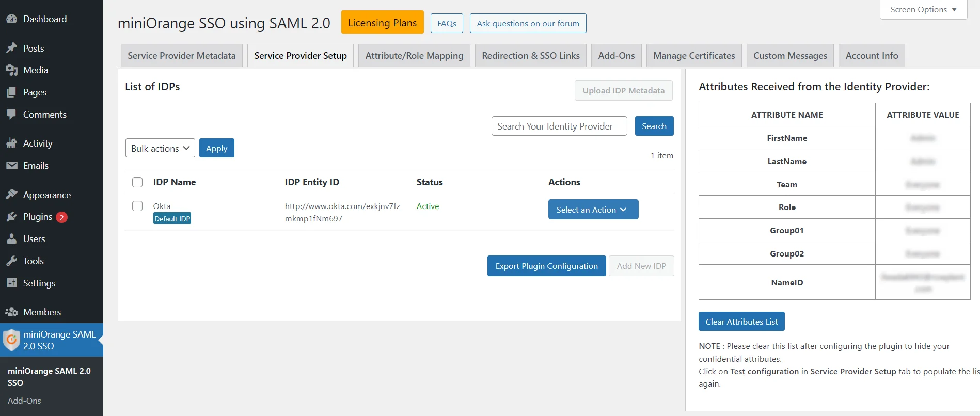
Task: Click the Appearance paintbrush icon
Action: 12,195
